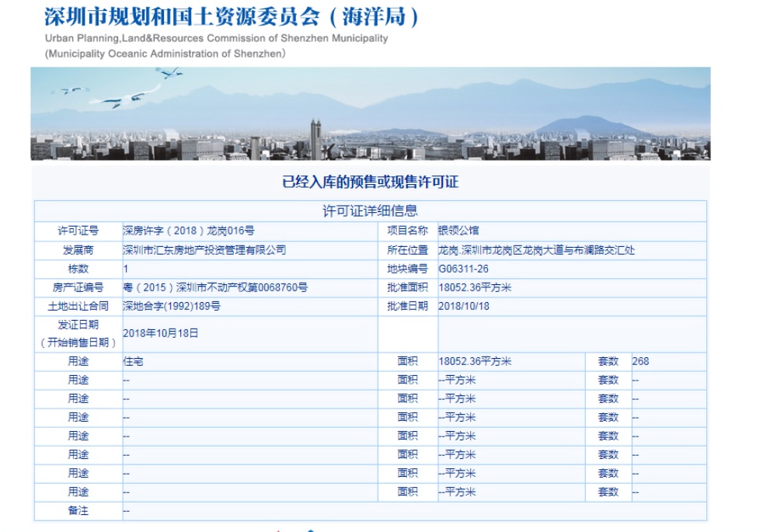
Task: Click the approved area 18052.36平方米 under 批准面积
Action: click(475, 287)
